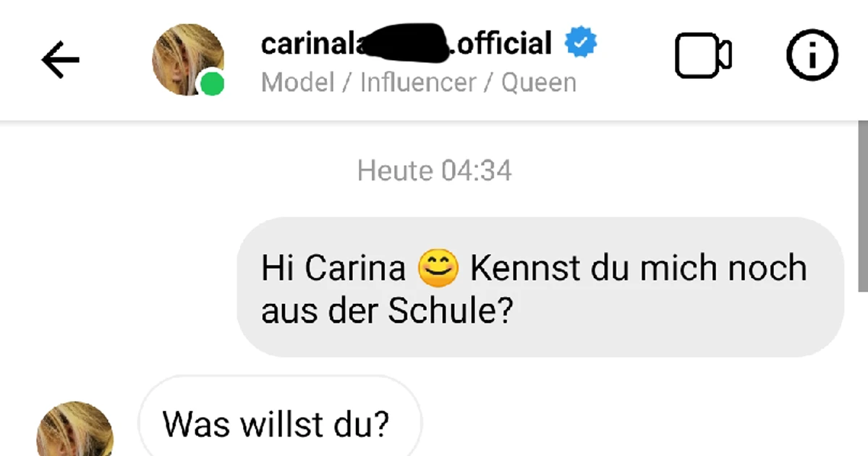
Task: Start a video call with camera icon
Action: [x=703, y=56]
